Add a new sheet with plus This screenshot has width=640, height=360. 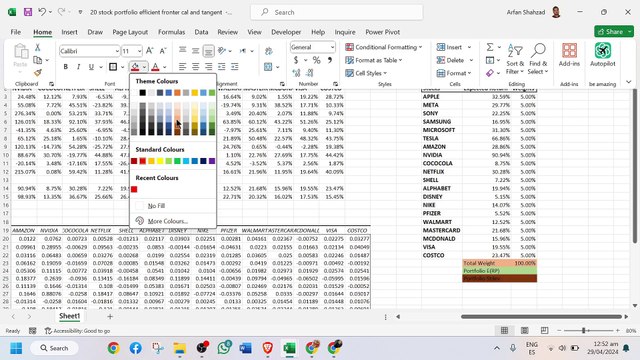coord(110,316)
